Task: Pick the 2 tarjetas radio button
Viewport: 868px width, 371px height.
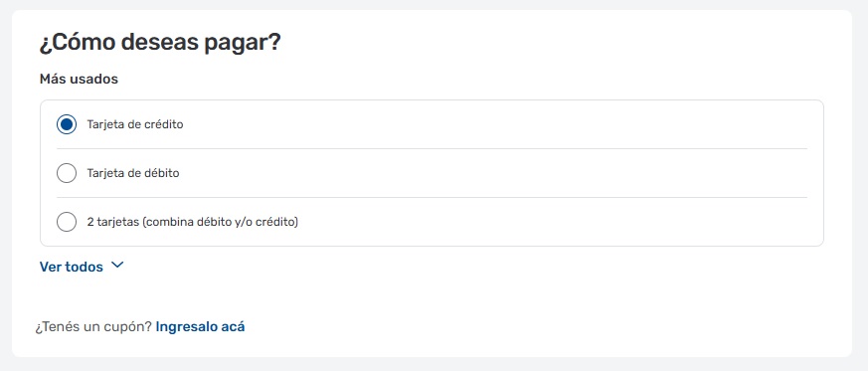Action: (67, 222)
